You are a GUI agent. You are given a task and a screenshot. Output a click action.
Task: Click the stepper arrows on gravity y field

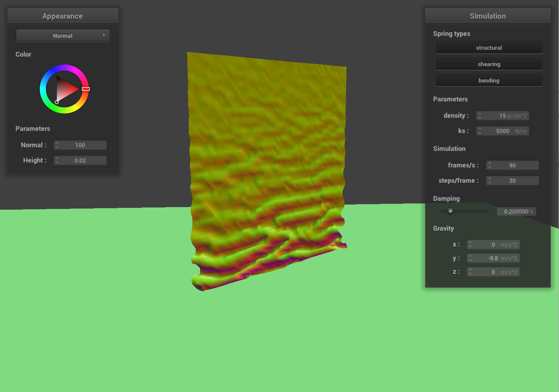pos(470,258)
